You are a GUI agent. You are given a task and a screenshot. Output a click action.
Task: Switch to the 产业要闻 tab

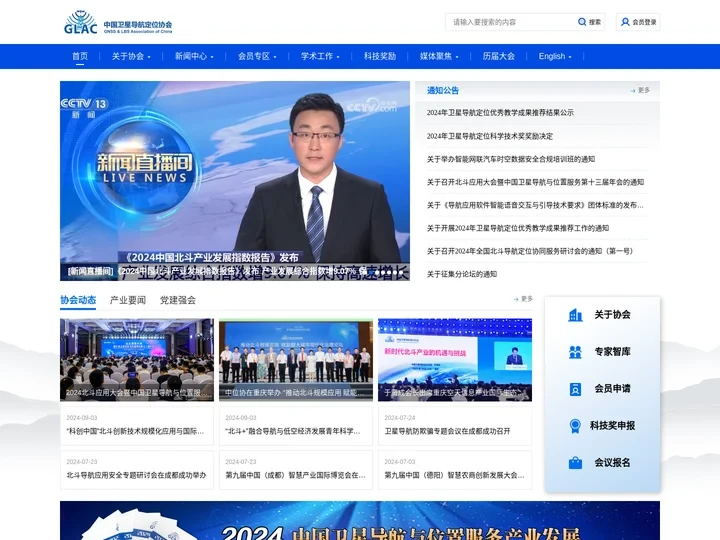coord(128,300)
